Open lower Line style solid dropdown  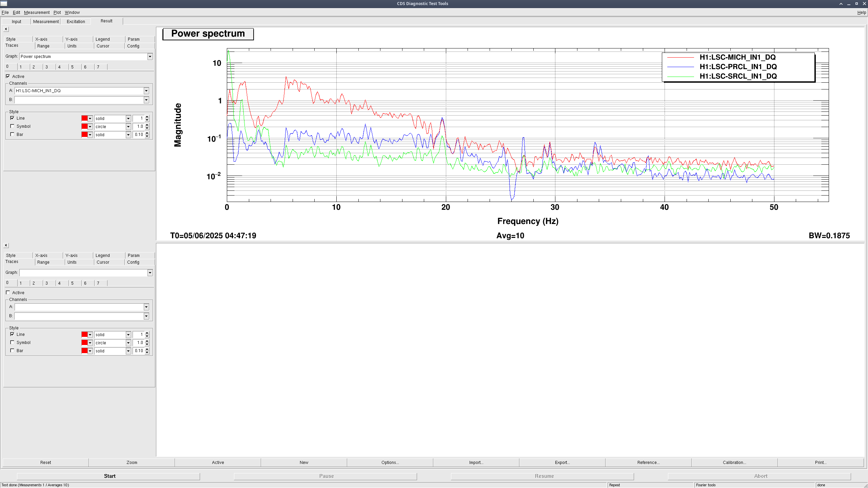point(128,335)
